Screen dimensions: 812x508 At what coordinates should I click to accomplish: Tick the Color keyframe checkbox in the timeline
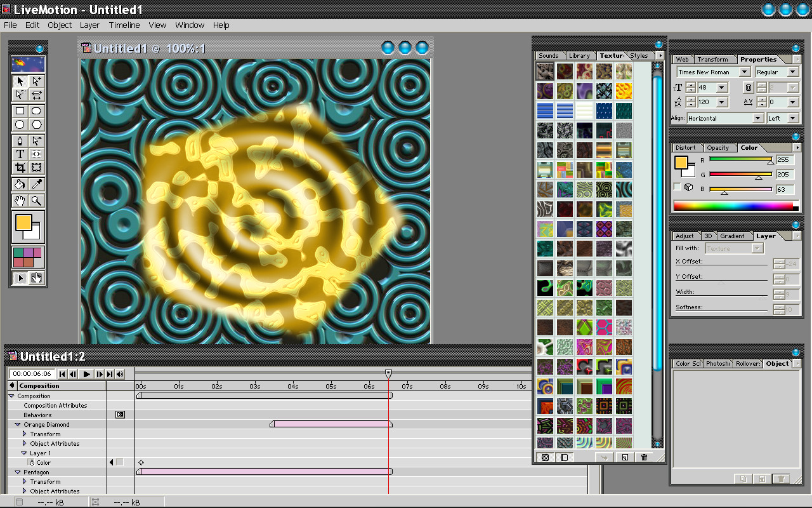[119, 462]
